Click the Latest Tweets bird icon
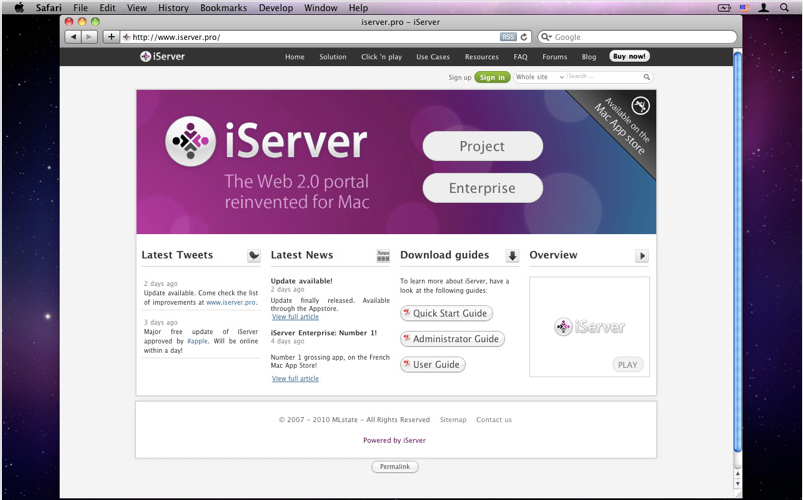Image resolution: width=803 pixels, height=500 pixels. point(253,256)
